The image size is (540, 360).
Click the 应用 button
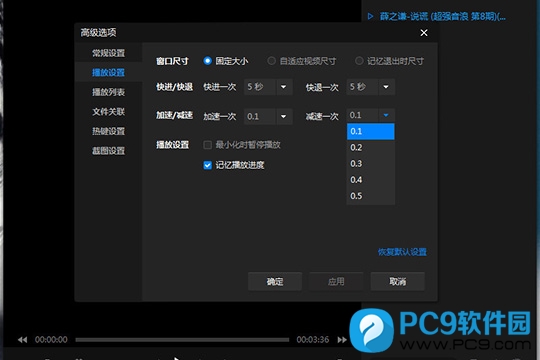pyautogui.click(x=336, y=281)
